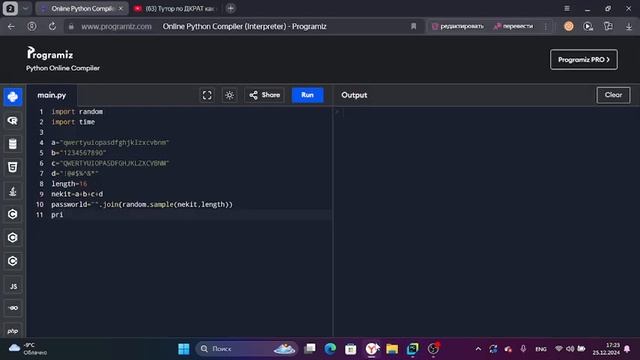Open the HTML editor icon in sidebar

point(13,167)
